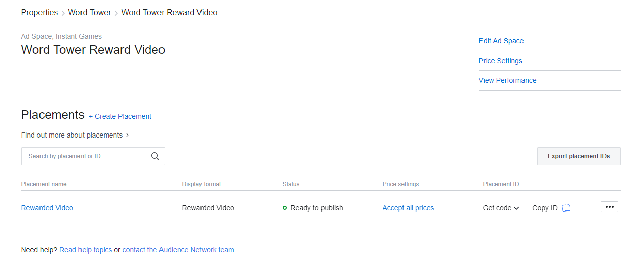This screenshot has height=267, width=644.
Task: Go to Properties breadcrumb
Action: (x=39, y=13)
